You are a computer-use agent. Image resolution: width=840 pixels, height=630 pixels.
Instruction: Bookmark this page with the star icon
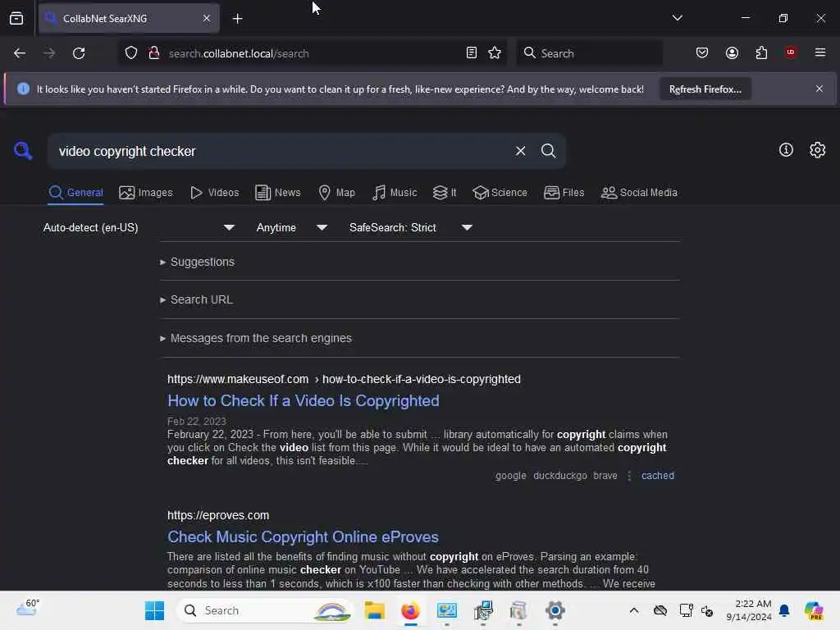pos(495,53)
